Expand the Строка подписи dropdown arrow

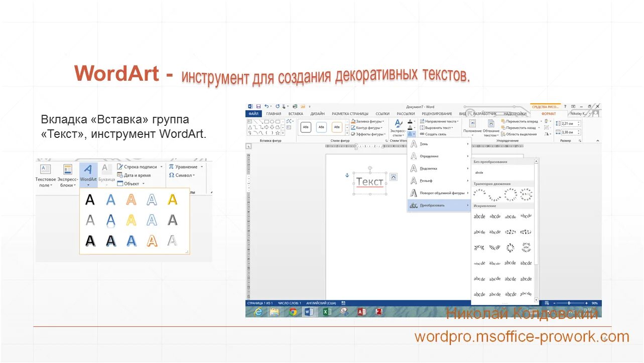click(162, 167)
